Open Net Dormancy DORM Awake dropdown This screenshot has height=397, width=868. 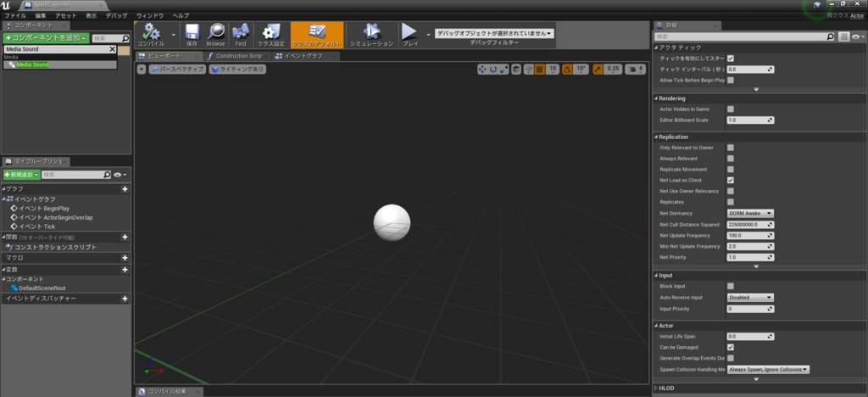click(x=750, y=213)
